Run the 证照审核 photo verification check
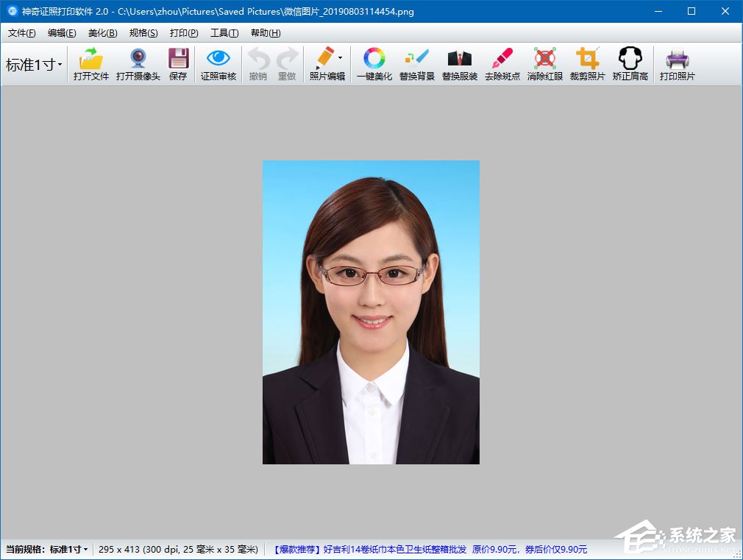 pyautogui.click(x=218, y=63)
